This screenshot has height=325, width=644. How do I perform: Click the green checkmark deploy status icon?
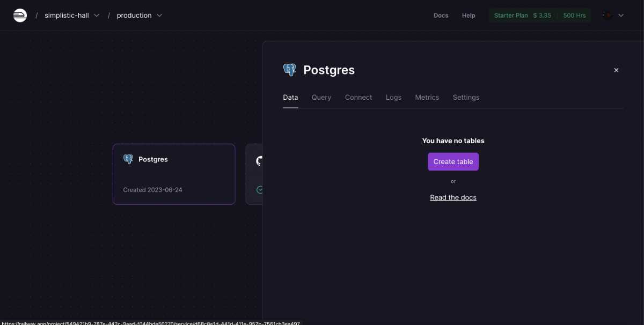(x=260, y=190)
